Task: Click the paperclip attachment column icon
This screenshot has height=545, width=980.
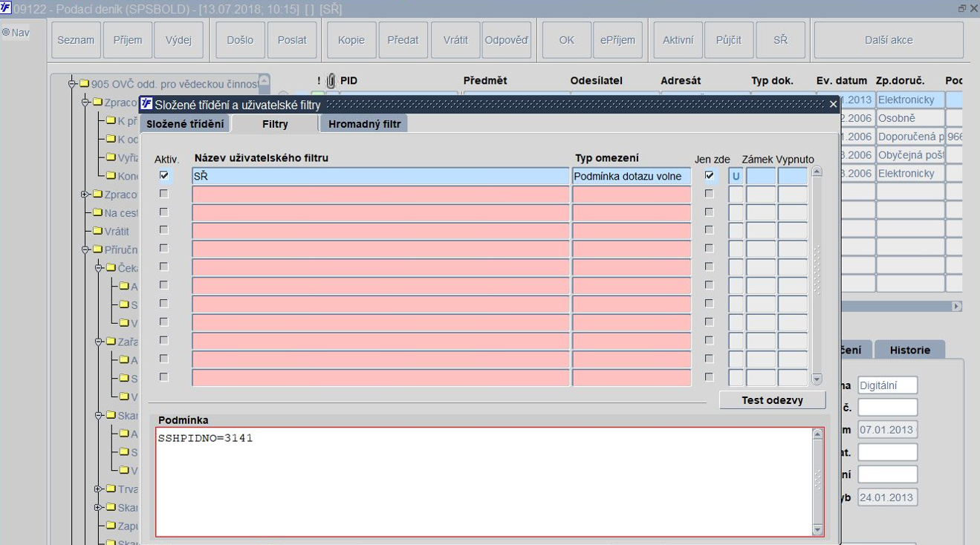Action: click(331, 81)
